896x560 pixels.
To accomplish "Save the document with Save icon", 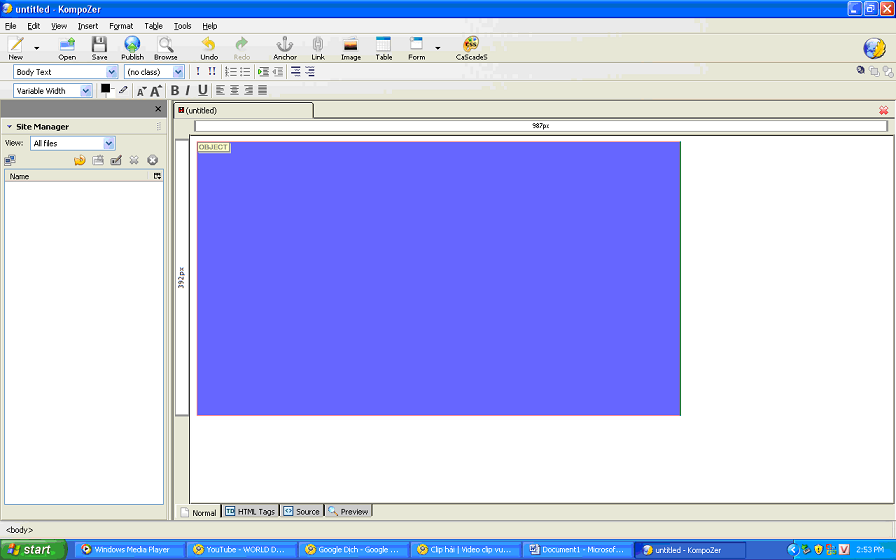I will (x=99, y=48).
